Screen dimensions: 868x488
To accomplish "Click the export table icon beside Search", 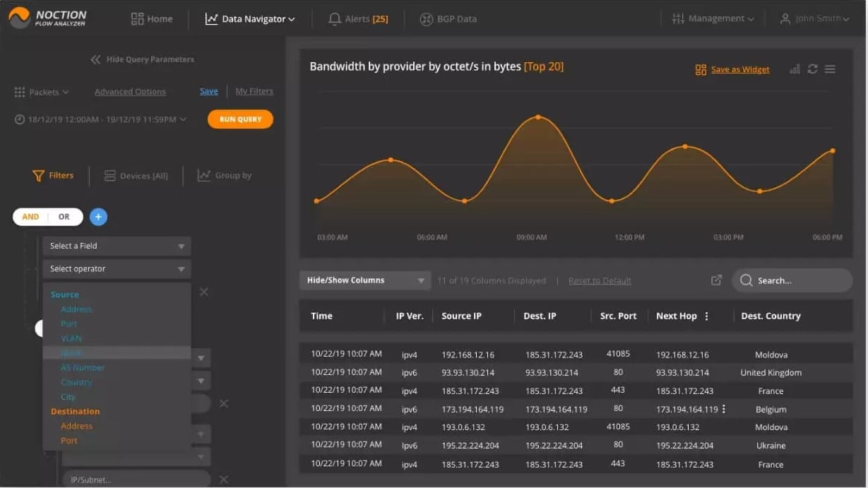I will click(716, 280).
